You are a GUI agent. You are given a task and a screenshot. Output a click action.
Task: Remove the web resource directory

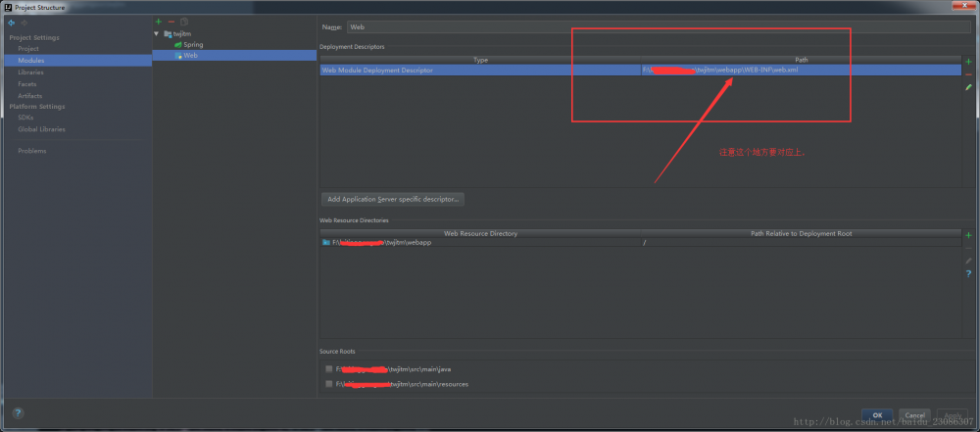tap(968, 248)
